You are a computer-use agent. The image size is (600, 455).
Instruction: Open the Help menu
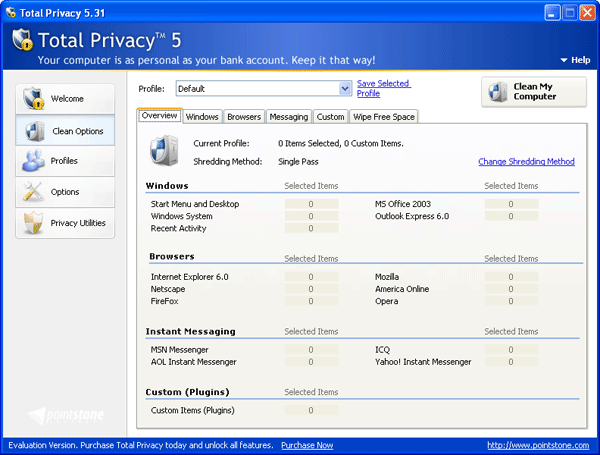(576, 60)
